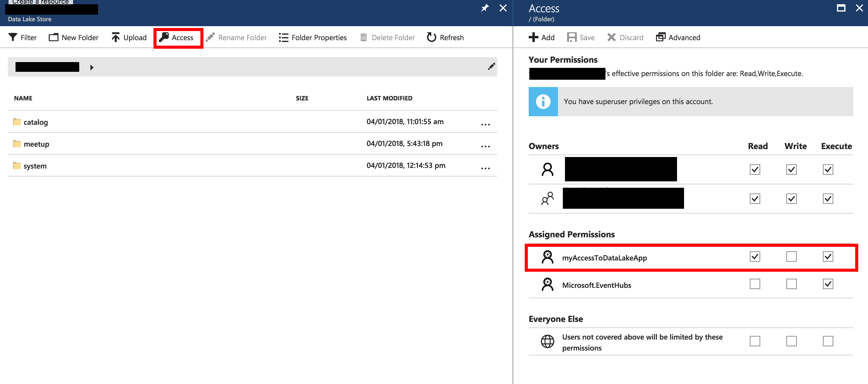868x384 pixels.
Task: Open Advanced permission settings
Action: pos(662,37)
